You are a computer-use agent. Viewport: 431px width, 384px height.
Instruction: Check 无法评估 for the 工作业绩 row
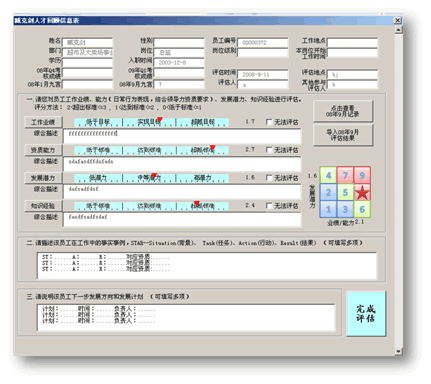[x=269, y=122]
